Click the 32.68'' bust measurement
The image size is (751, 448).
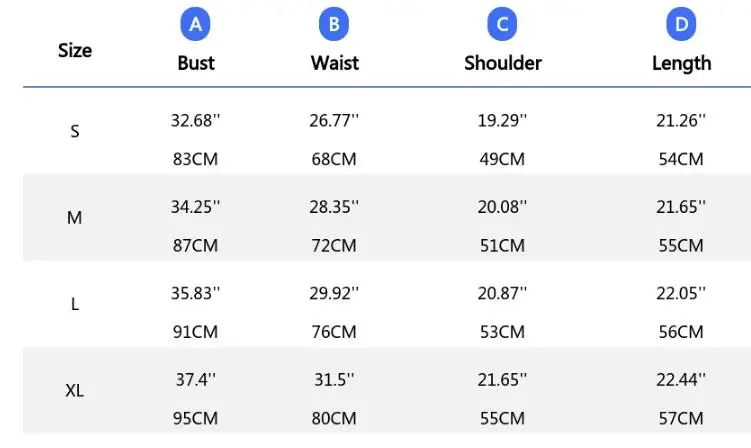pos(196,120)
